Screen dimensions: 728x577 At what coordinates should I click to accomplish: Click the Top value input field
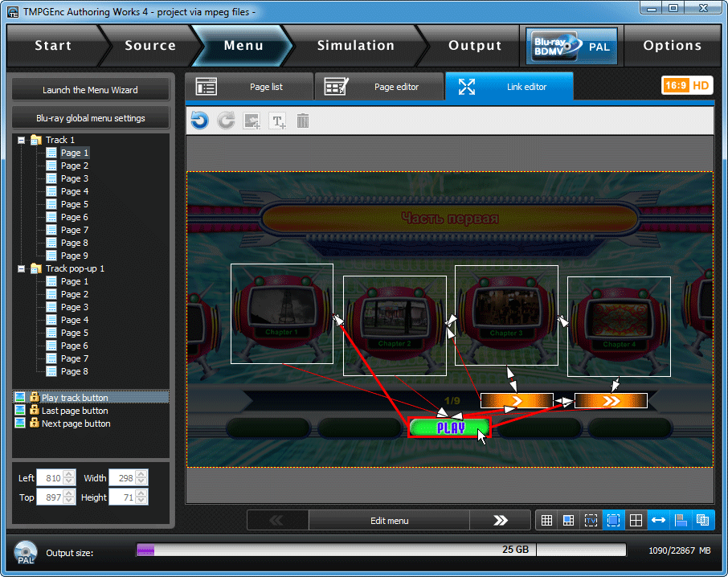pyautogui.click(x=51, y=497)
